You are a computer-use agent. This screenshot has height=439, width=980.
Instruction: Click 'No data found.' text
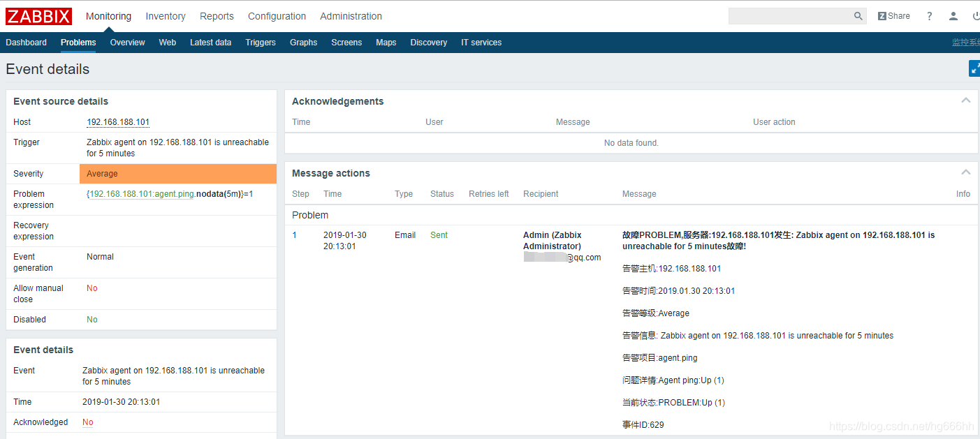(x=631, y=143)
